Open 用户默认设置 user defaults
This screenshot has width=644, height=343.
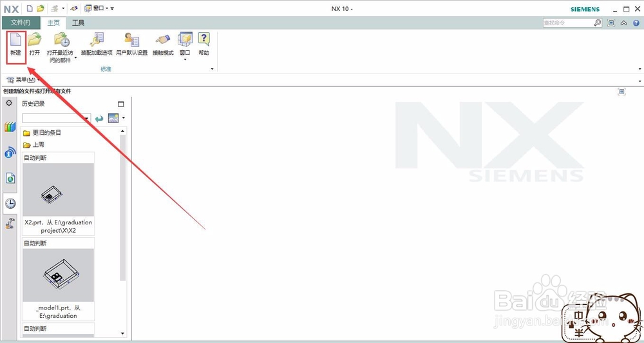point(132,44)
